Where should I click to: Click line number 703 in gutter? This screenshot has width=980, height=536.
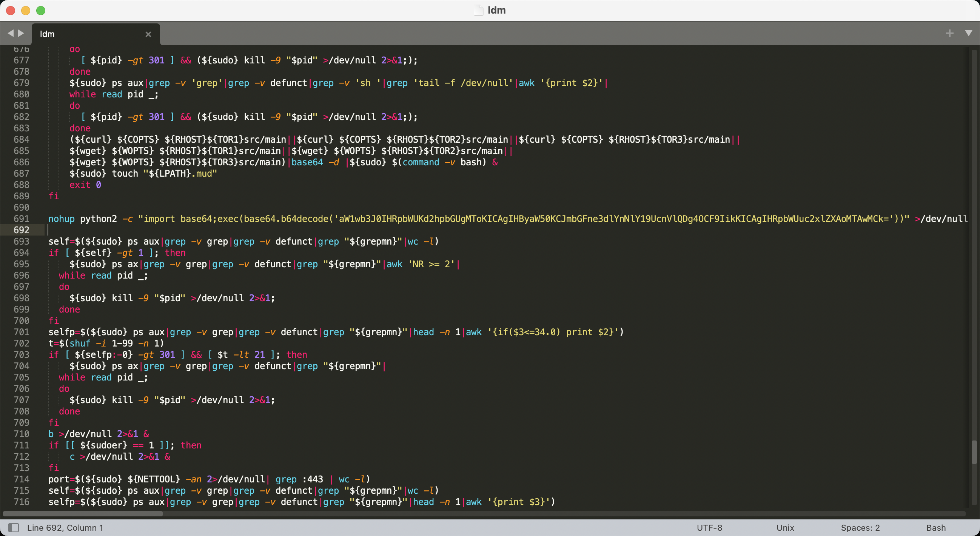[21, 354]
